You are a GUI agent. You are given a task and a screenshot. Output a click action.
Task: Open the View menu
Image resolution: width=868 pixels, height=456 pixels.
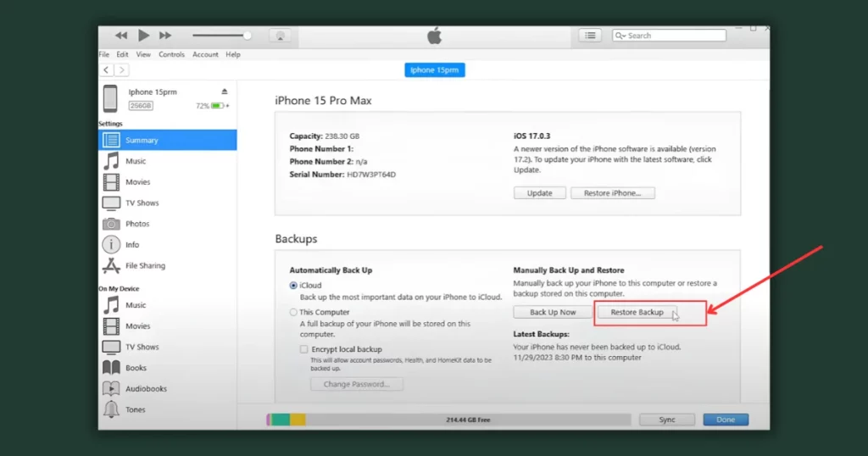[143, 54]
